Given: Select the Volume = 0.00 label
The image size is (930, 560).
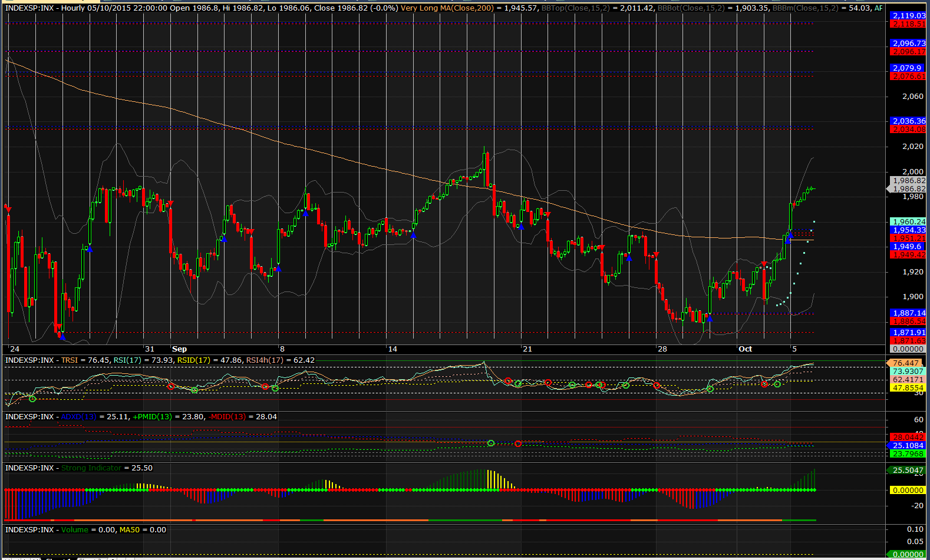Looking at the screenshot, I should pyautogui.click(x=88, y=530).
